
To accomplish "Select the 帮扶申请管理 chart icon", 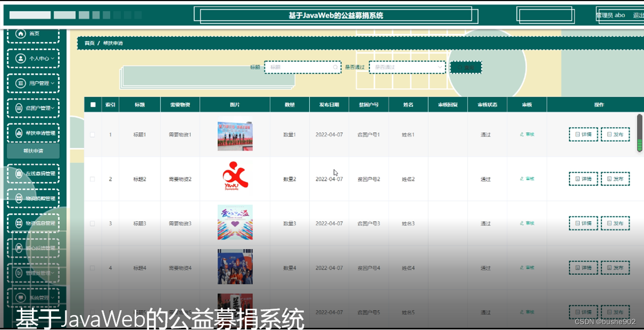I will 20,132.
